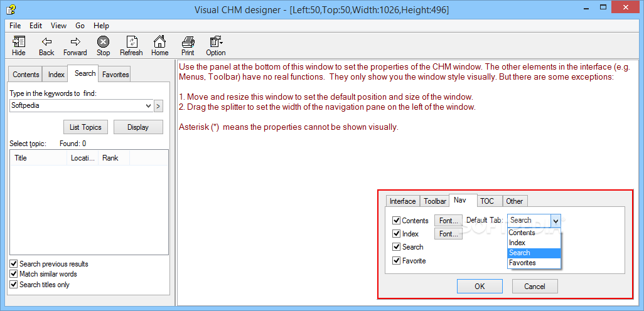
Task: Click Font button next to Index
Action: (449, 234)
